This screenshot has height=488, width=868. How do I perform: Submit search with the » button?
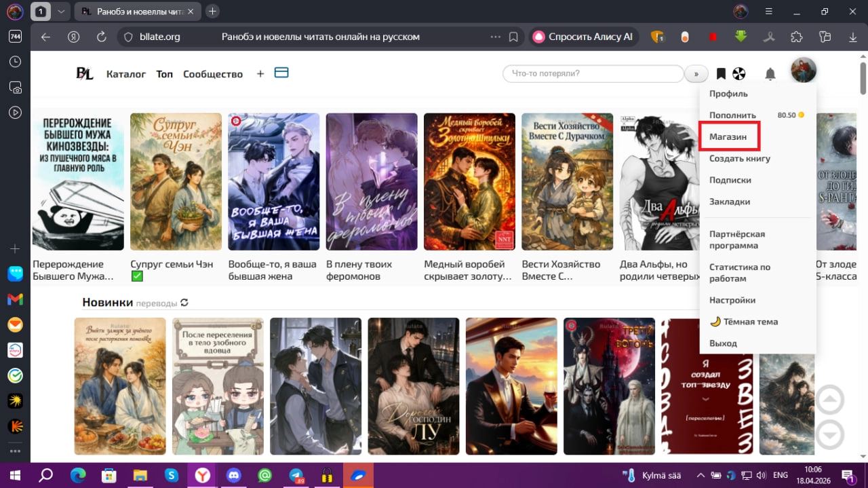pyautogui.click(x=696, y=74)
